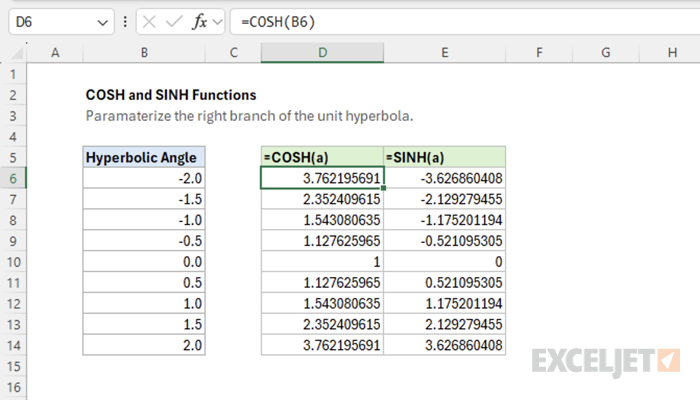
Task: Select row 6 header
Action: coord(13,179)
